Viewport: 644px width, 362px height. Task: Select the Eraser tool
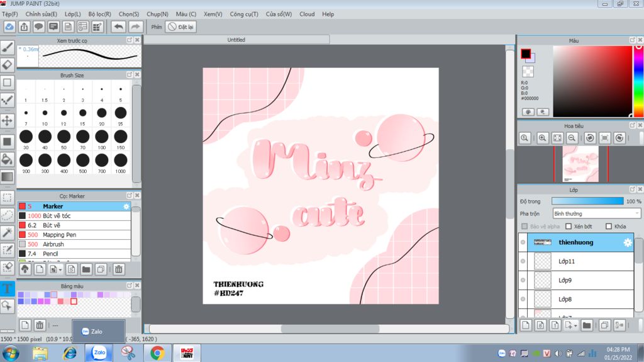tap(8, 65)
